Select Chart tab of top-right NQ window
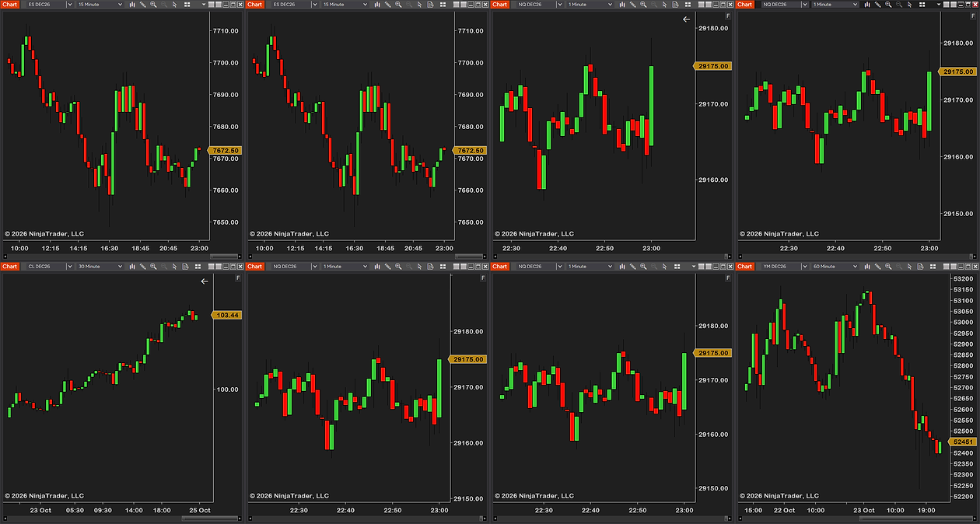Viewport: 980px width, 524px height. click(744, 5)
